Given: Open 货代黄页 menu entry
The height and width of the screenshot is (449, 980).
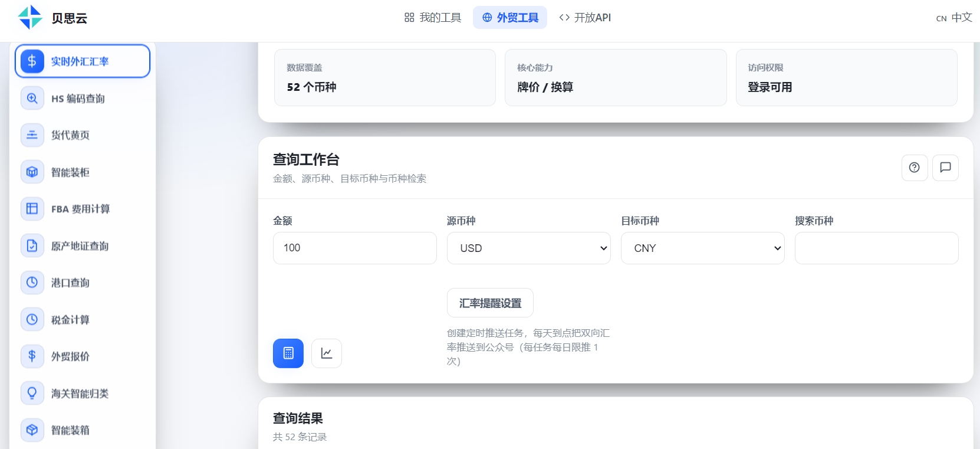Looking at the screenshot, I should coord(83,135).
